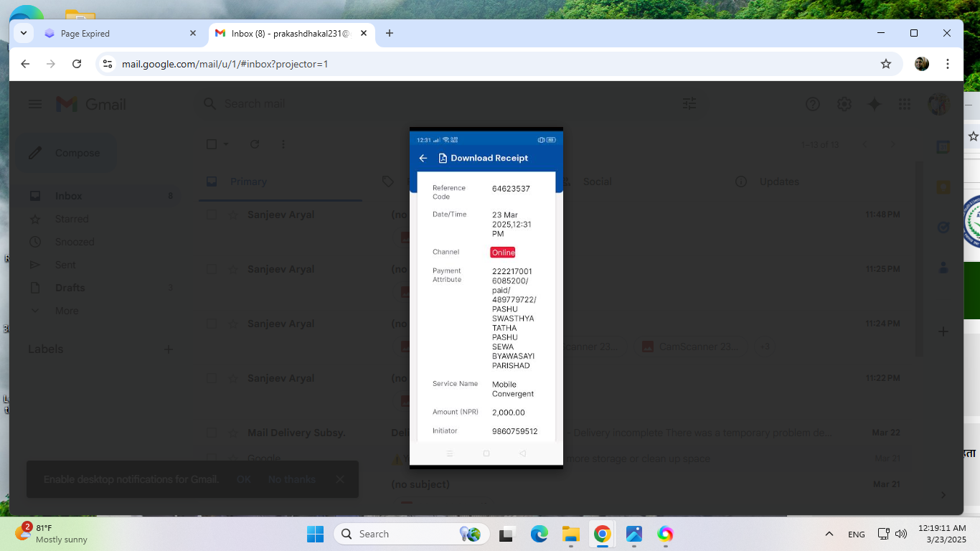The height and width of the screenshot is (551, 980).
Task: View site information icon in address bar
Action: point(108,64)
